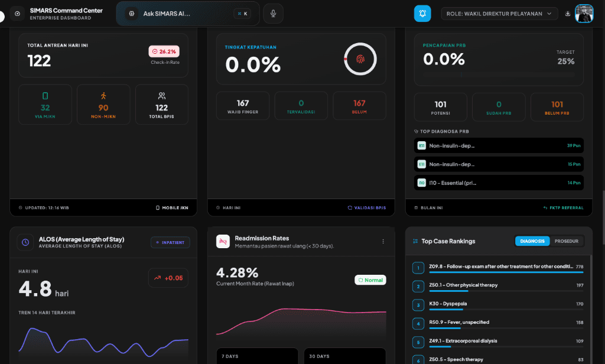Click the FKTP Referral link
The image size is (605, 364).
pyautogui.click(x=563, y=208)
